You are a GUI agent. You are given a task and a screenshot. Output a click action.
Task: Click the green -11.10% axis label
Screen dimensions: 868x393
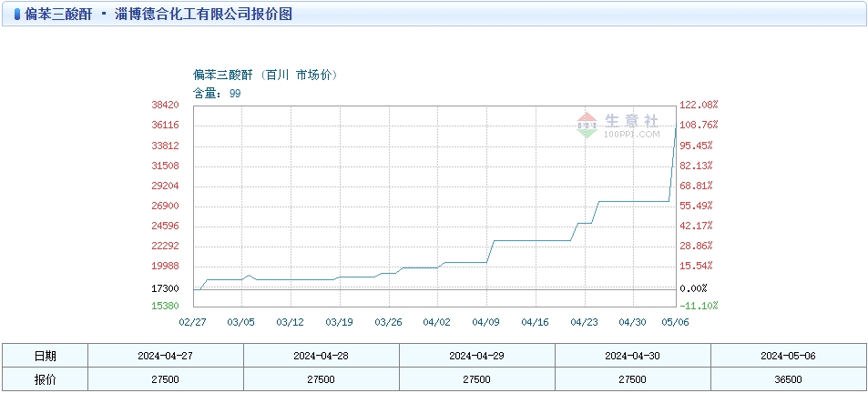[700, 306]
